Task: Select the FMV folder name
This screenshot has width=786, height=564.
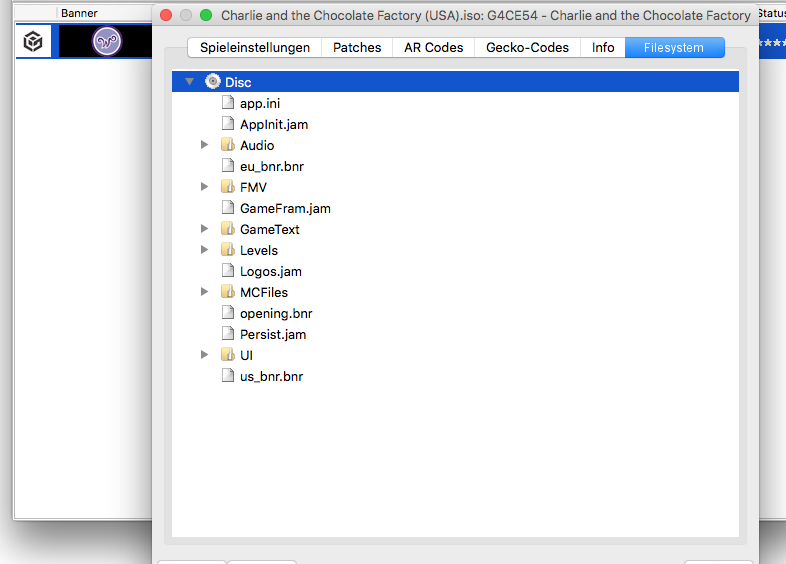Action: click(253, 187)
